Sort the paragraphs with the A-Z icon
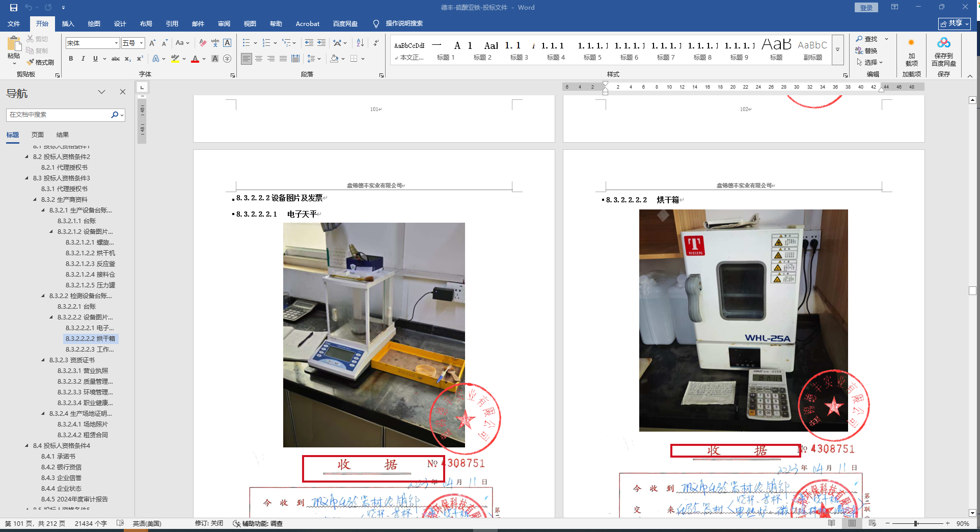Screen dimensions: 980x532 click(360, 43)
